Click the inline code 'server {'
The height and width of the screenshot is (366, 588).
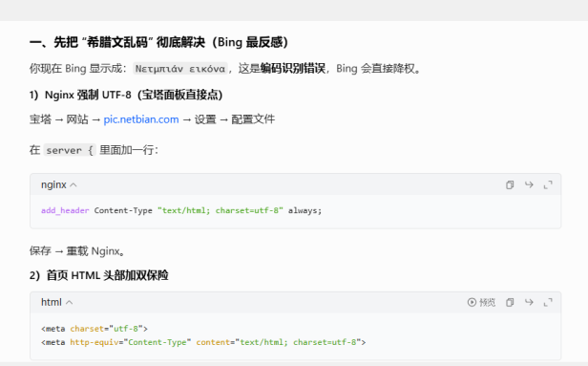click(70, 150)
